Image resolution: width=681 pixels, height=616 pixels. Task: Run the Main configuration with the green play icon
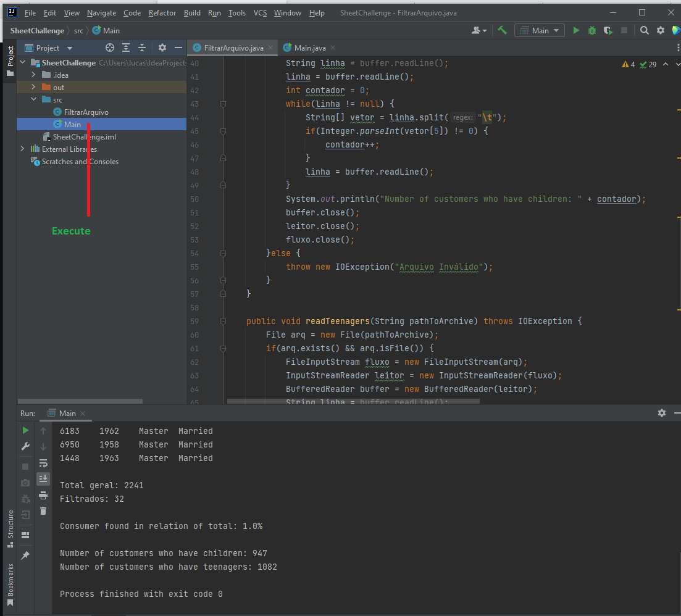click(576, 30)
